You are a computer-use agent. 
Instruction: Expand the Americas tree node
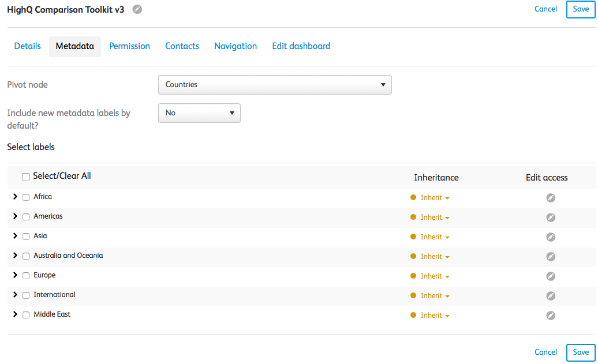(x=15, y=216)
